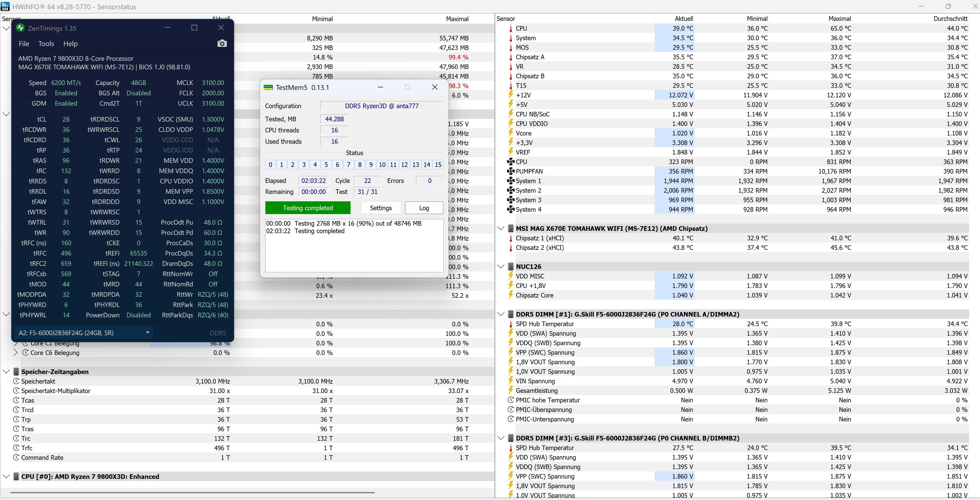The image size is (980, 500).
Task: Click the ZenTimings camera screenshot icon
Action: [222, 44]
